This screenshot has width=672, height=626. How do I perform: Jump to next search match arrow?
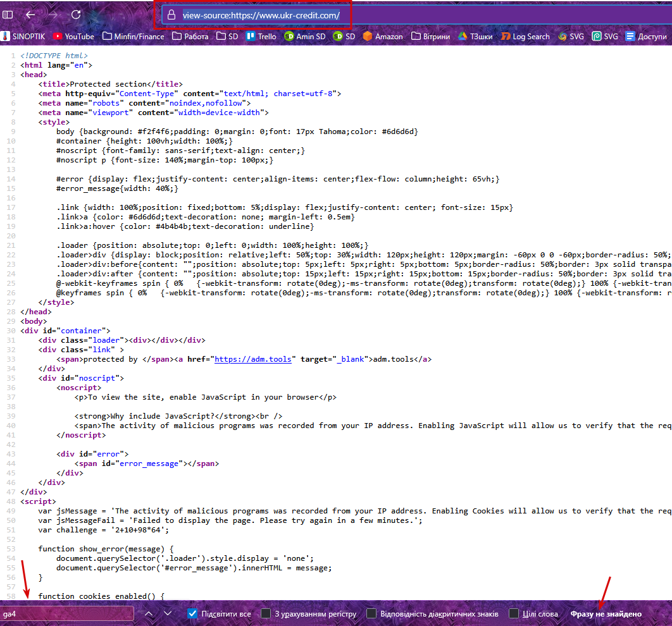coord(168,613)
